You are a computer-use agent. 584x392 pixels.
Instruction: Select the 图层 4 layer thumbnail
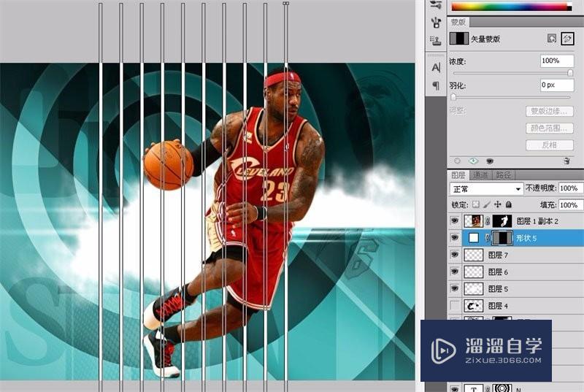(x=473, y=306)
